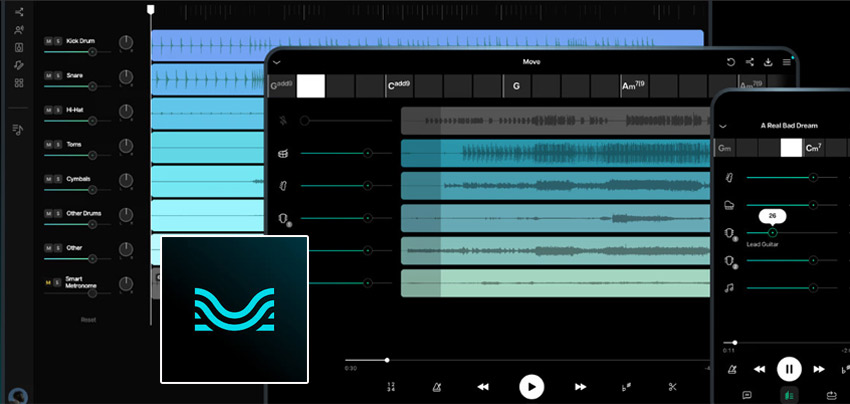
Task: Toggle the metronome icon on the phone
Action: (x=732, y=369)
